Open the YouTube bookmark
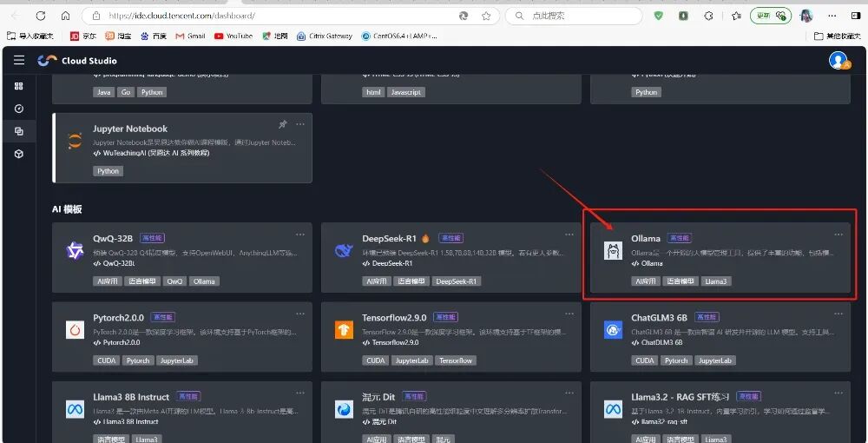Image resolution: width=868 pixels, height=443 pixels. click(x=233, y=36)
